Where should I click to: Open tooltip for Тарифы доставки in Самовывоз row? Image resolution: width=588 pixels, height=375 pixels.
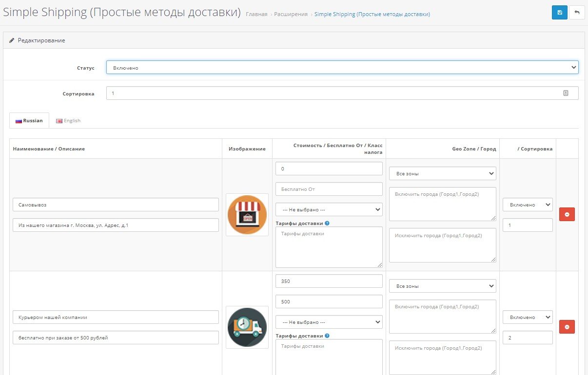pyautogui.click(x=327, y=223)
